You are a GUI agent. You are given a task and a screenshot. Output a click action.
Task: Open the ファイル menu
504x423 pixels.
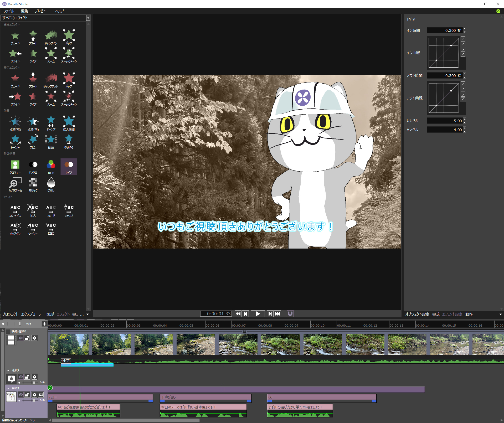pyautogui.click(x=9, y=11)
